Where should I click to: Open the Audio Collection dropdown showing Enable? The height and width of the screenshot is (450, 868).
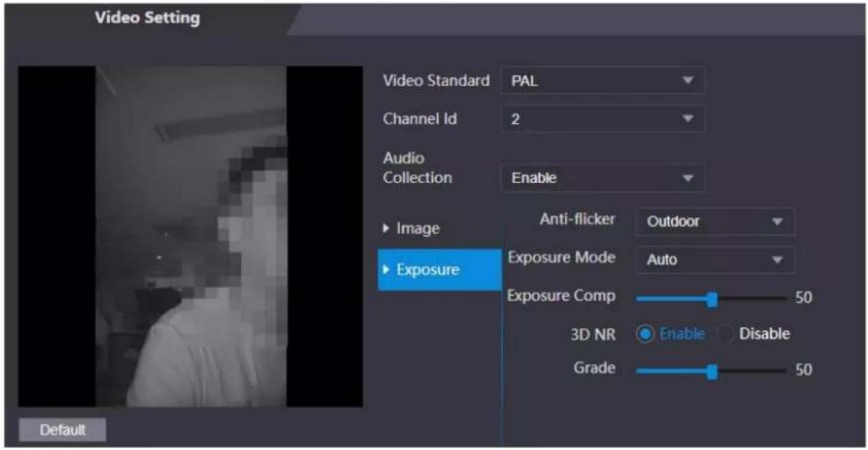[x=603, y=178]
